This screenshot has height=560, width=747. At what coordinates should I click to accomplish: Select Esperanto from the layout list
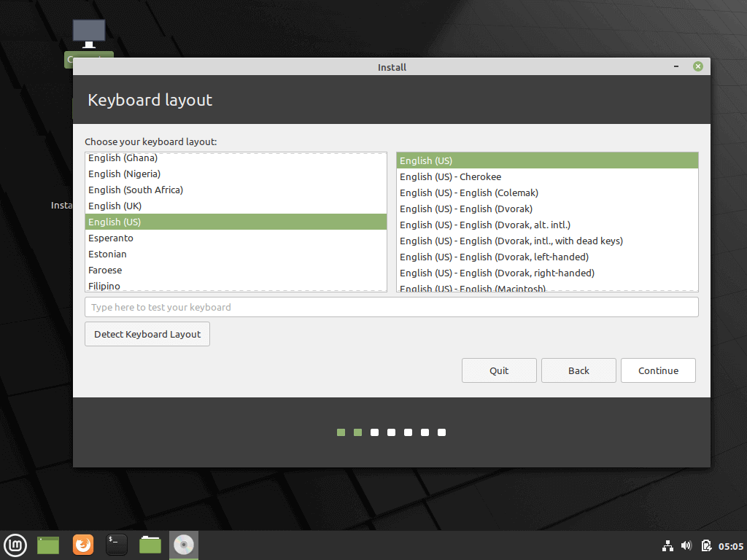tap(111, 238)
